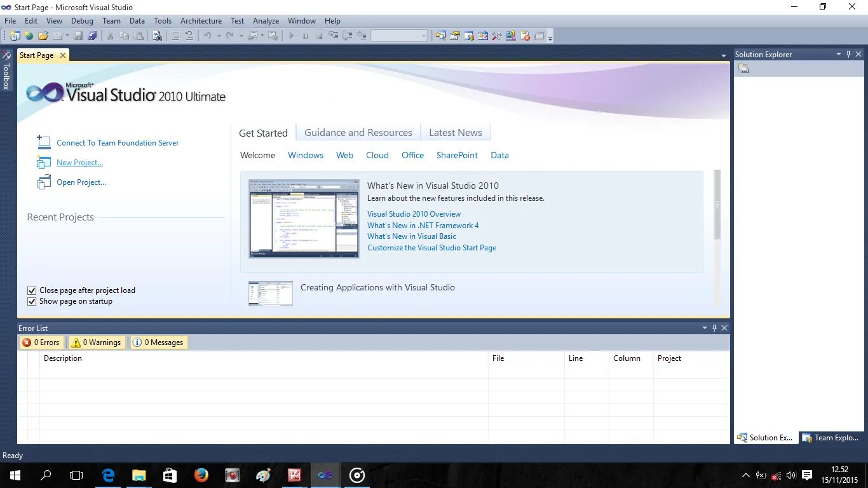This screenshot has width=868, height=488.
Task: Open Microsoft Edge from the taskbar
Action: (x=108, y=475)
